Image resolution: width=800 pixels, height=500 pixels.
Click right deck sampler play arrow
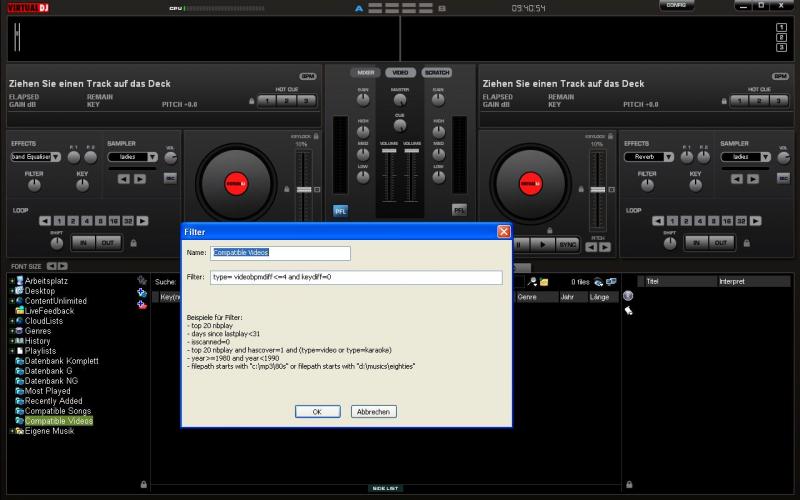coord(753,179)
